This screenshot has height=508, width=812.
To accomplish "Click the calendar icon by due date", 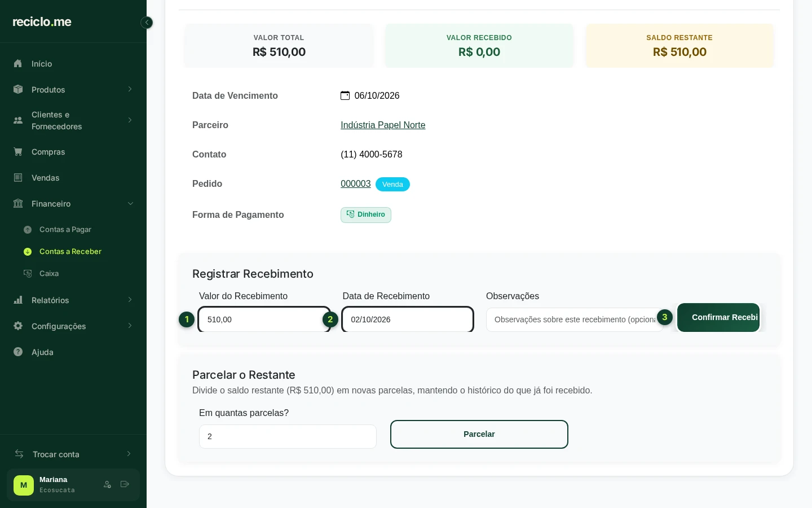I will (345, 96).
